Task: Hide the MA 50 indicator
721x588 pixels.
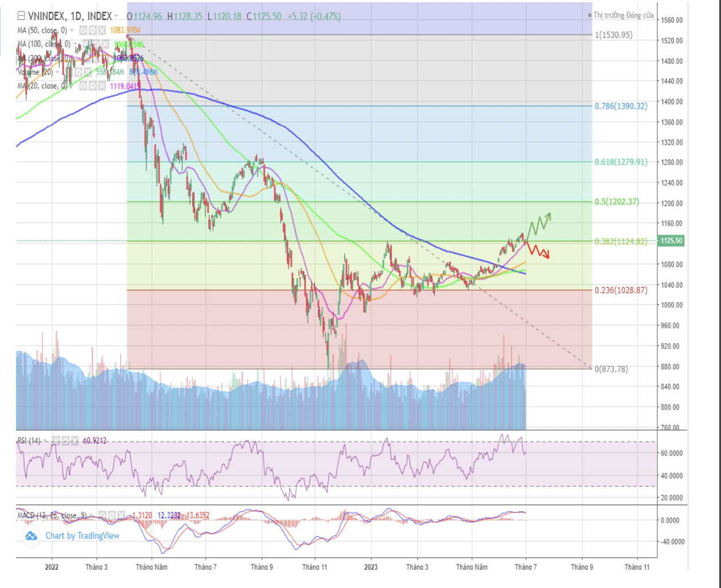Action: coord(84,30)
